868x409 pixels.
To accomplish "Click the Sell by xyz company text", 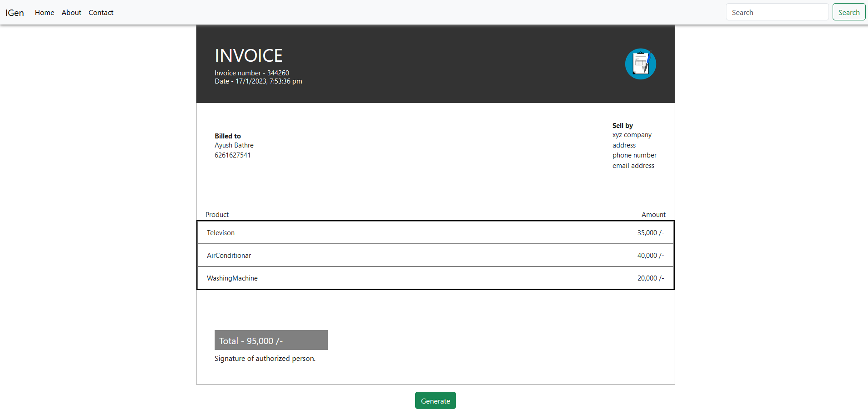I will point(632,135).
